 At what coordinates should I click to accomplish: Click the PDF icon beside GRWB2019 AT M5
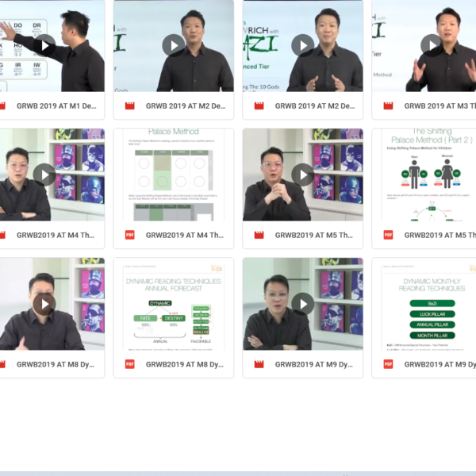point(388,235)
